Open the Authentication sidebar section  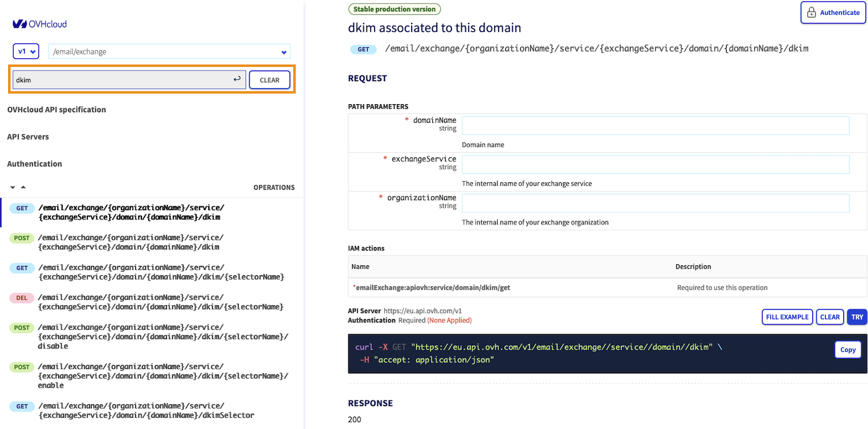tap(35, 164)
